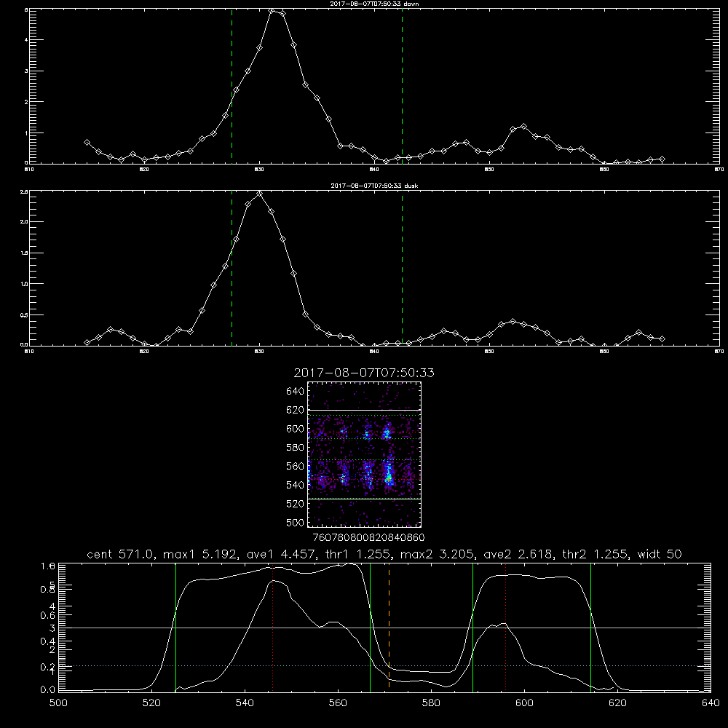Screen dimensions: 728x728
Task: Select the secondary peak diamond near 853 in dawn plot
Action: point(523,126)
